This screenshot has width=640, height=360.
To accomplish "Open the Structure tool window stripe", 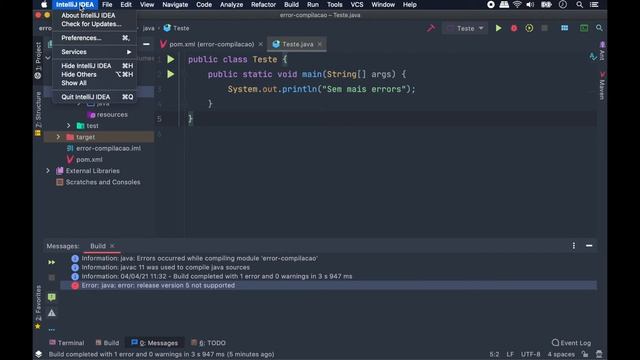I will pos(38,114).
